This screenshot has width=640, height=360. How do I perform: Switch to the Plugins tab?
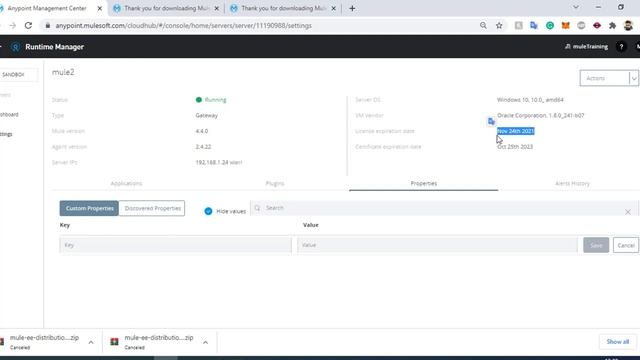[x=275, y=183]
